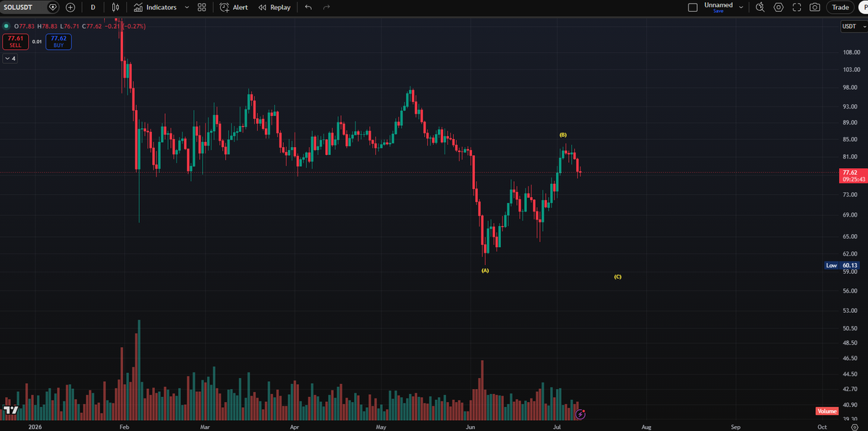Expand the Unnamed layout dropdown arrow
This screenshot has width=868, height=431.
741,8
